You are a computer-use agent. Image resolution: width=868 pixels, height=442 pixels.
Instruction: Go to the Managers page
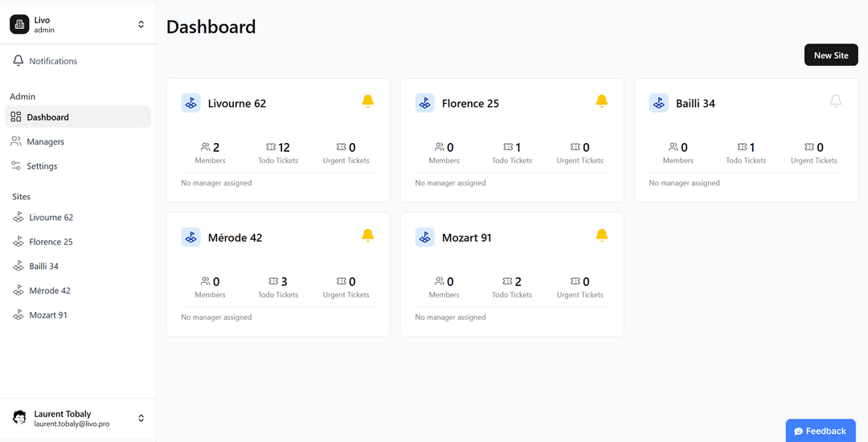pyautogui.click(x=45, y=141)
